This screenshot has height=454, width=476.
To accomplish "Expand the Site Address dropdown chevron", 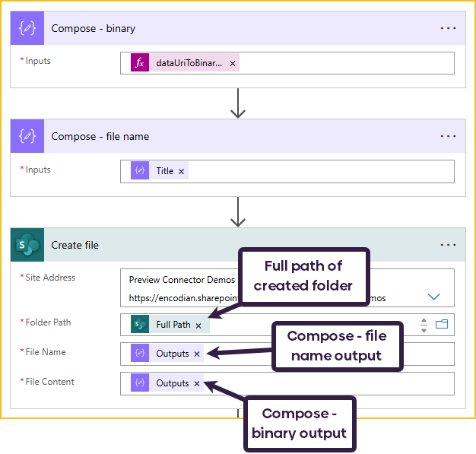I will 434,297.
